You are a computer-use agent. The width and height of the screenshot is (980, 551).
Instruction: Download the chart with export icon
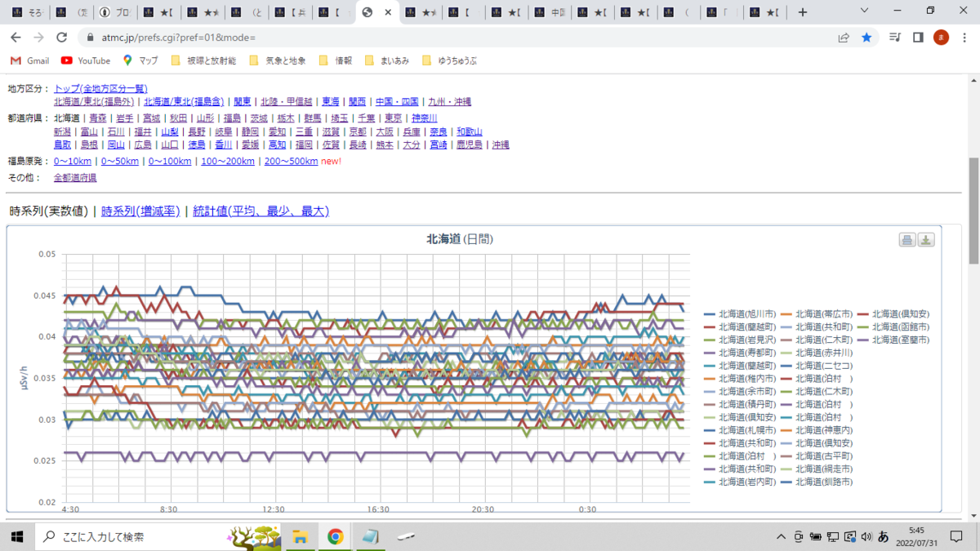click(x=926, y=239)
